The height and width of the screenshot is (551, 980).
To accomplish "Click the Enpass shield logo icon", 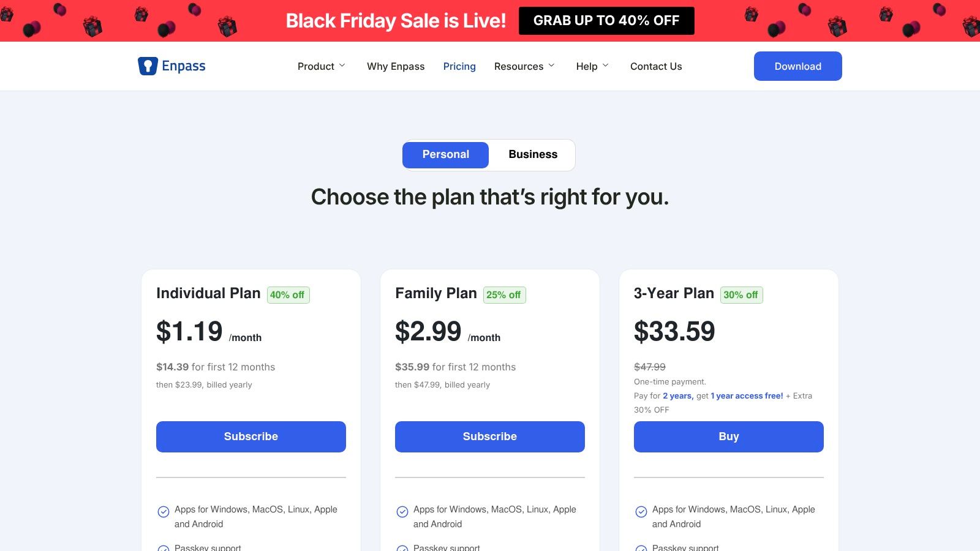I will tap(148, 66).
